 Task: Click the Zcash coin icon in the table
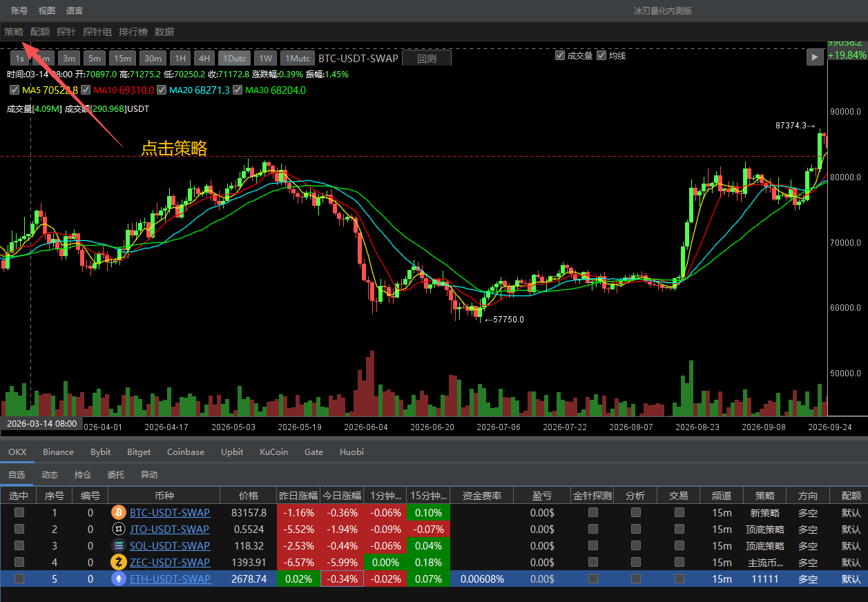coord(119,563)
